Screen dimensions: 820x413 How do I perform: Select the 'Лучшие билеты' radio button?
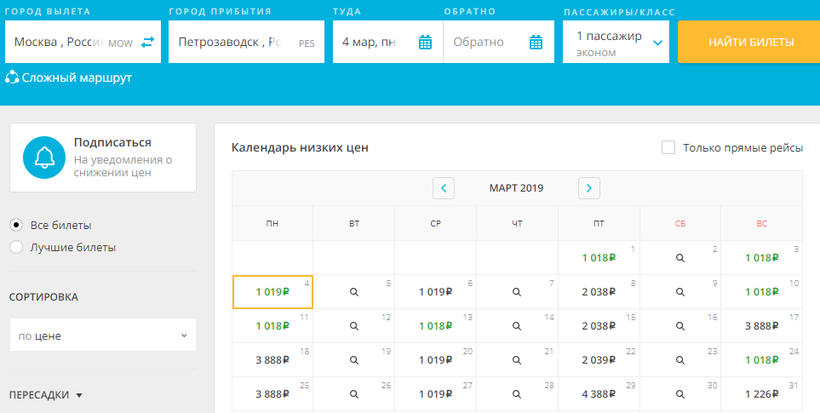point(16,247)
